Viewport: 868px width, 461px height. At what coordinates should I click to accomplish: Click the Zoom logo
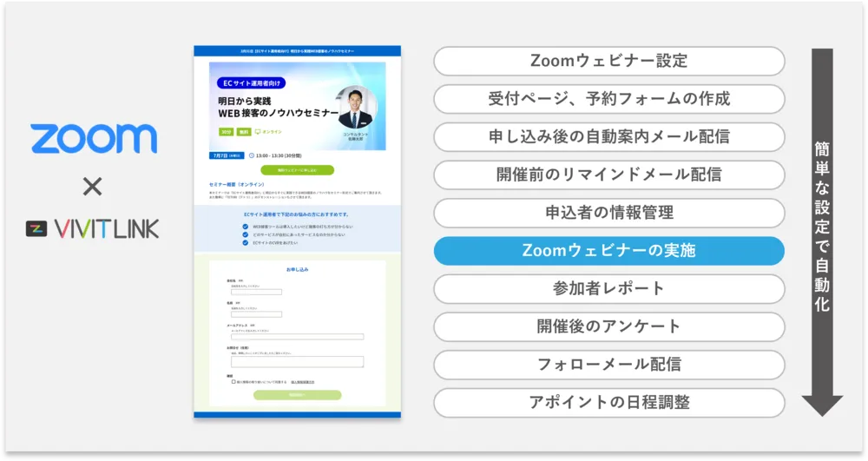[x=94, y=139]
